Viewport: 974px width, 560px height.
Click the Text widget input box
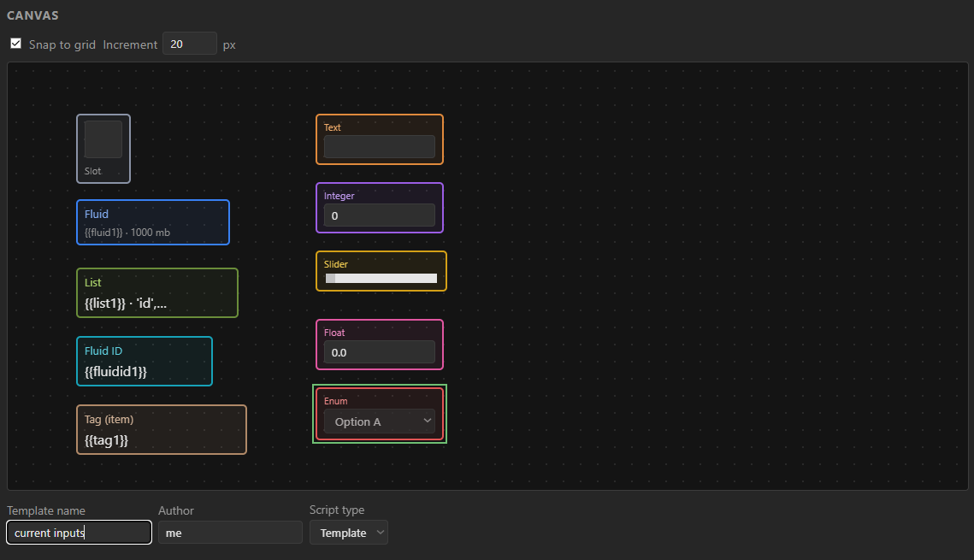(380, 147)
